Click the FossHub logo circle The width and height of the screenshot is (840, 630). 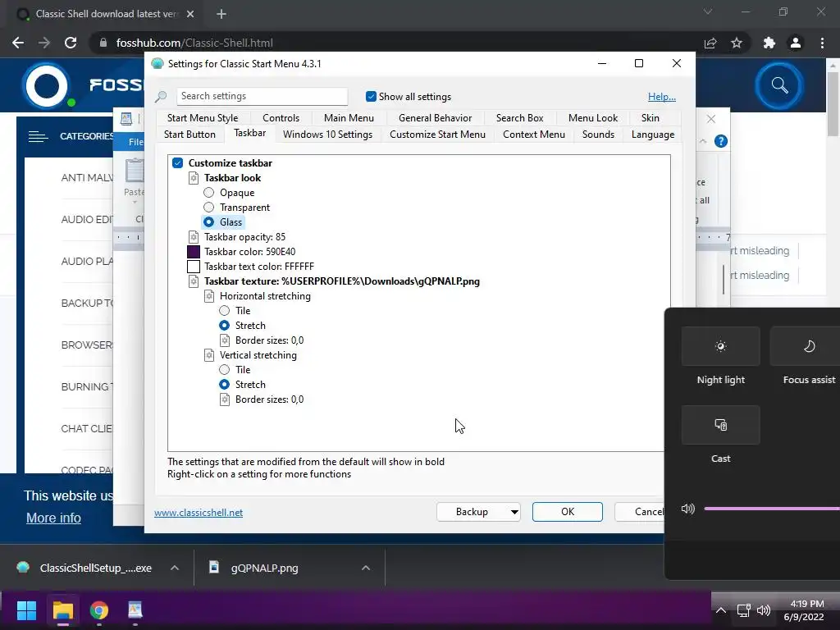47,85
